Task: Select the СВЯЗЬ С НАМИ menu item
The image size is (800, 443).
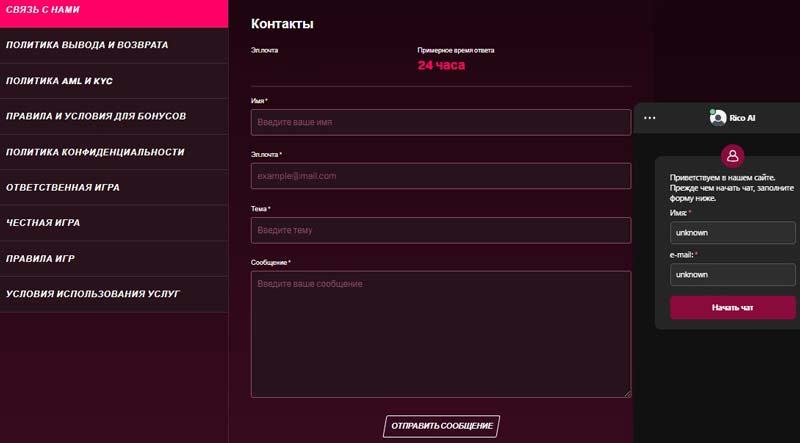Action: coord(113,10)
